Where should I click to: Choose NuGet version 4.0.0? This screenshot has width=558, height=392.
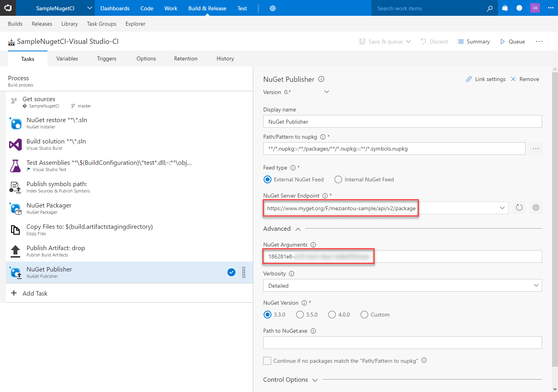(332, 315)
